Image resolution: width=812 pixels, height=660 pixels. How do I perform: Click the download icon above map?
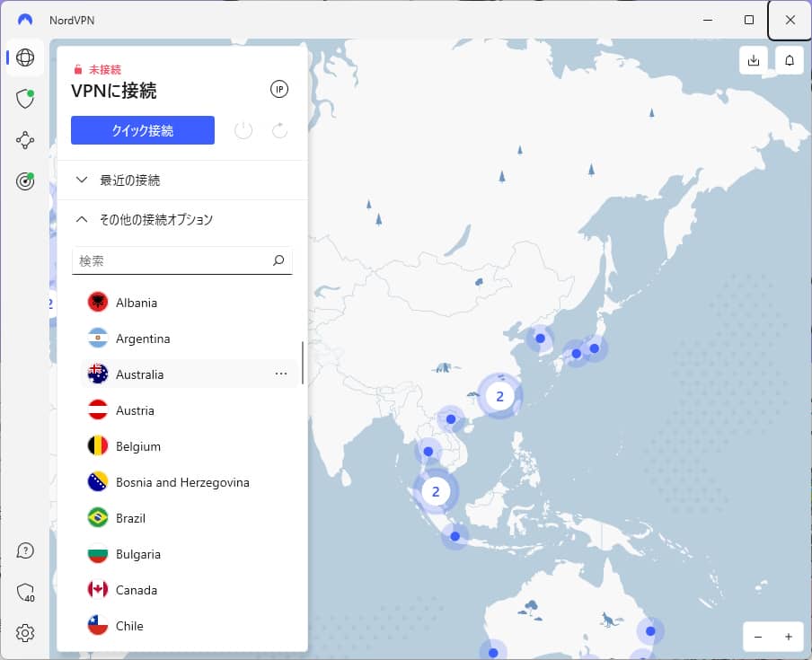pos(754,60)
